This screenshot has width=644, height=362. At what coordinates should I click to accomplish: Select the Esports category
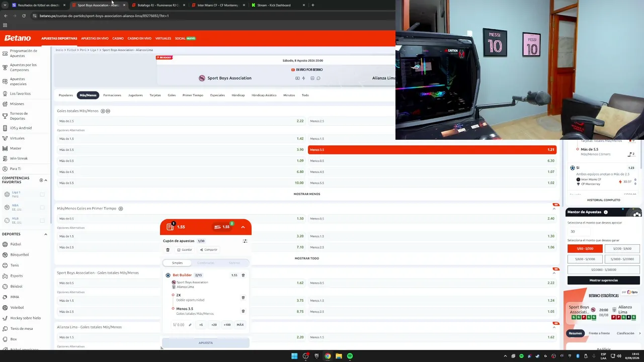point(16,276)
